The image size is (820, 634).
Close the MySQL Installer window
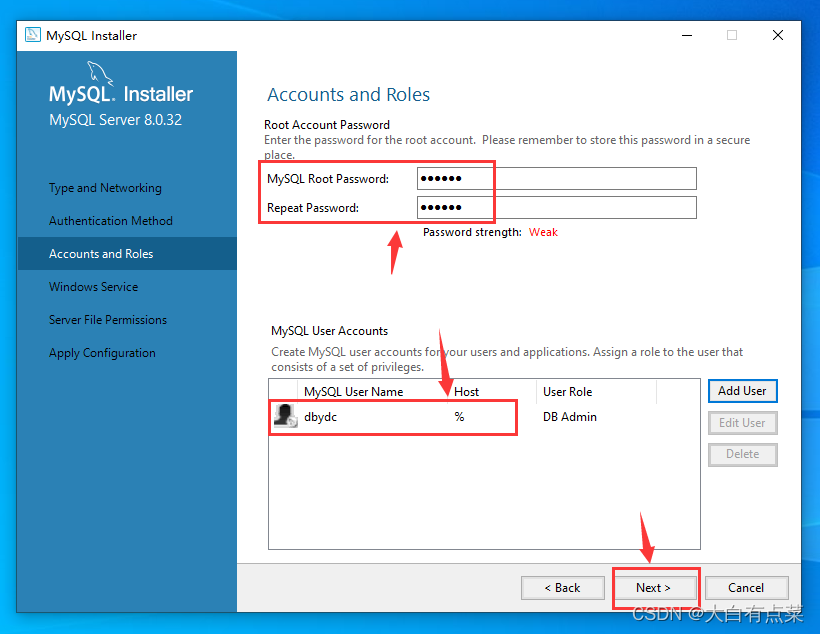(x=778, y=35)
